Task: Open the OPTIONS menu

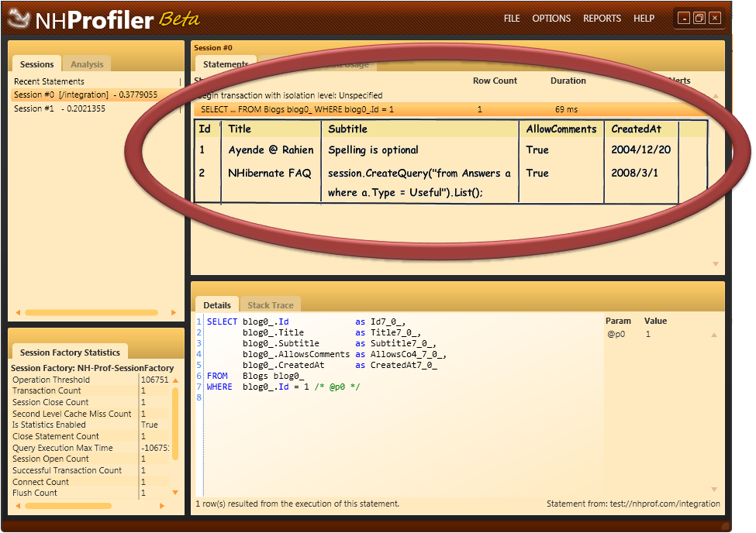Action: coord(551,19)
